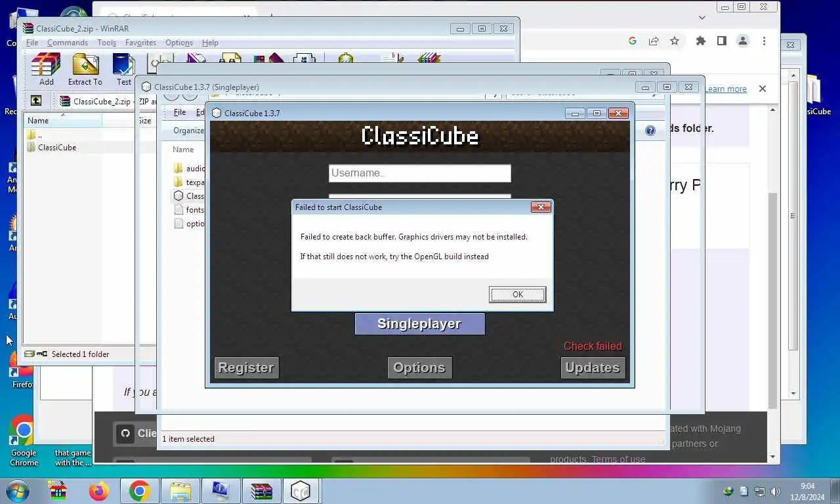The width and height of the screenshot is (840, 504).
Task: Click Organize dropdown in Explorer window
Action: [x=188, y=131]
